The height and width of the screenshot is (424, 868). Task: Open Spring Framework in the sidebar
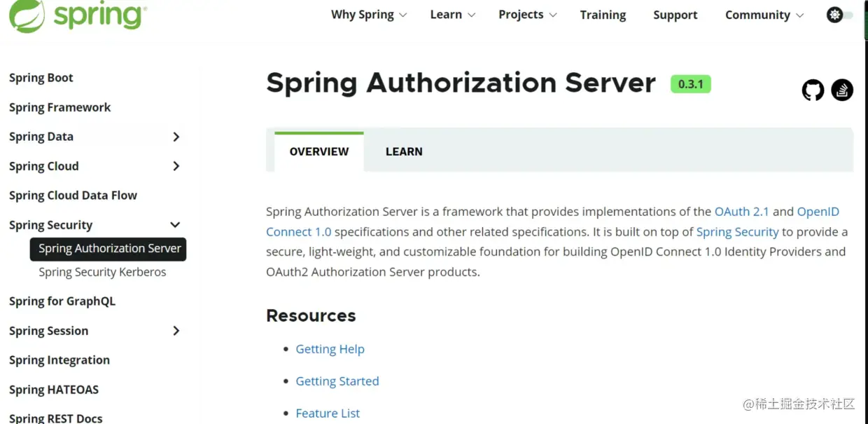(x=60, y=107)
